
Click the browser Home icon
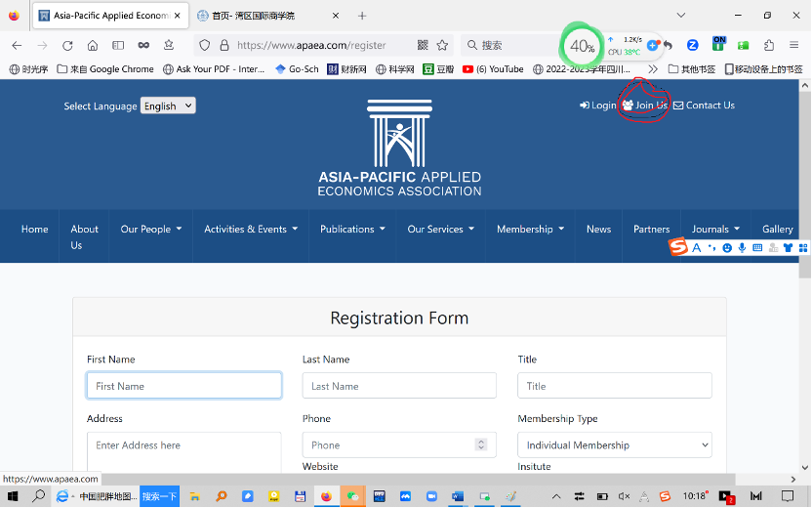[x=93, y=45]
